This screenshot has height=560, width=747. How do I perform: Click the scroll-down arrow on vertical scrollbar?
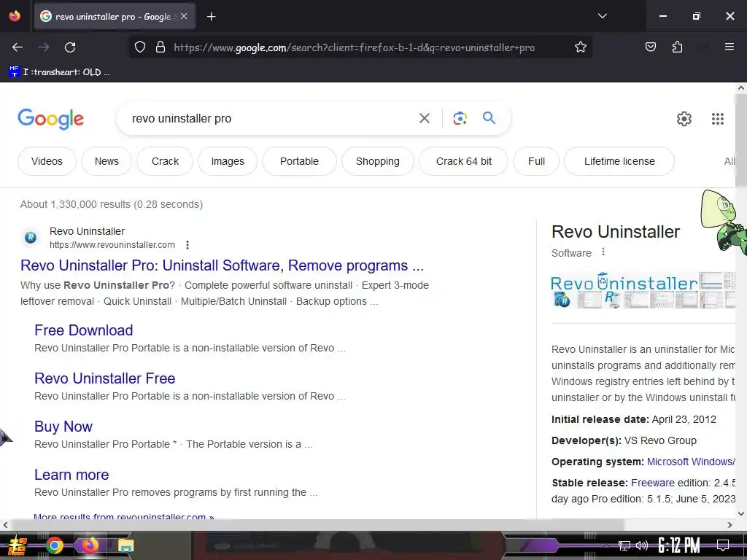[741, 513]
